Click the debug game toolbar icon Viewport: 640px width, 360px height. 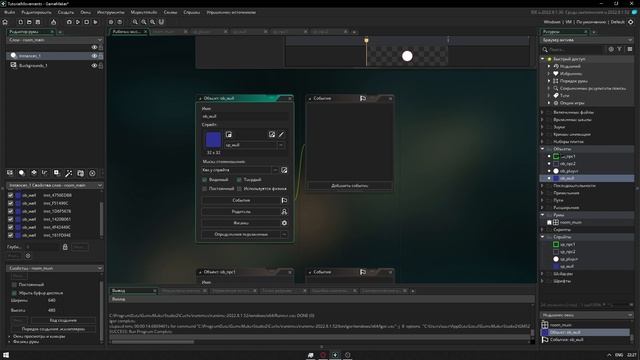[69, 22]
